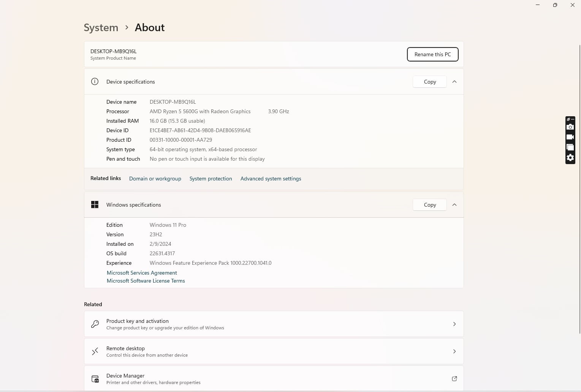Open the gear settings in floating toolbar
This screenshot has width=581, height=392.
coord(570,158)
